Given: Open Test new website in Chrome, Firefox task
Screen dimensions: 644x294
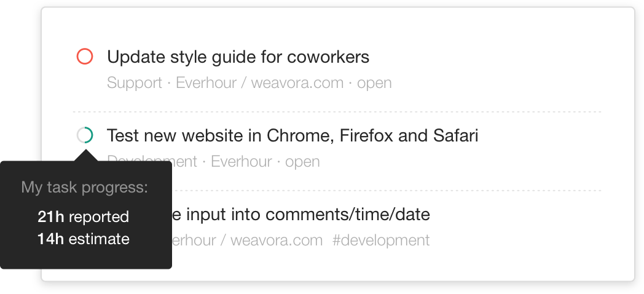Looking at the screenshot, I should 292,135.
